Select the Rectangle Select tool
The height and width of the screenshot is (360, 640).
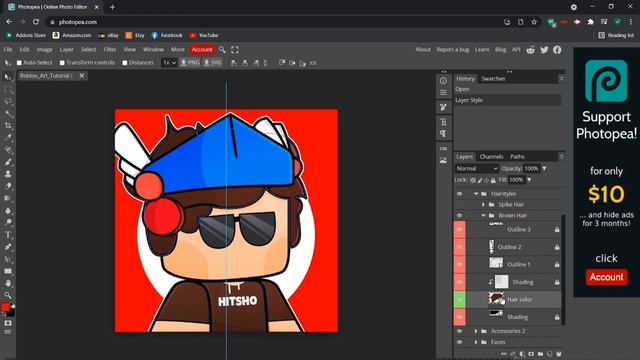click(8, 89)
